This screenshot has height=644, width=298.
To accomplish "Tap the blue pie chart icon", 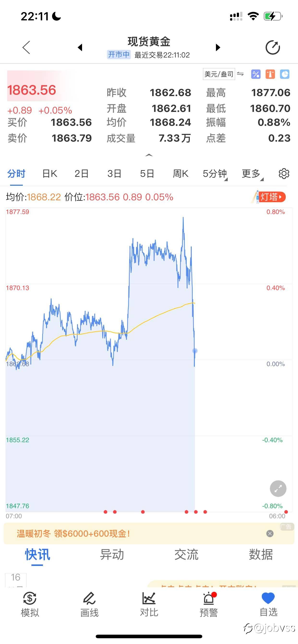I will (x=285, y=74).
